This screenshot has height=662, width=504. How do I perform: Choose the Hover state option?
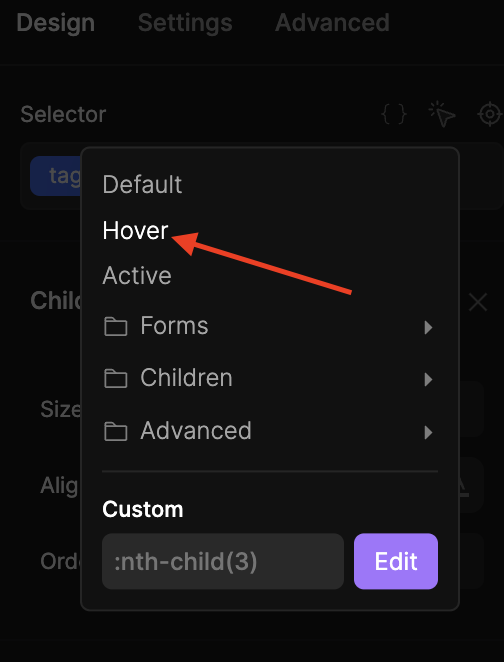point(135,231)
